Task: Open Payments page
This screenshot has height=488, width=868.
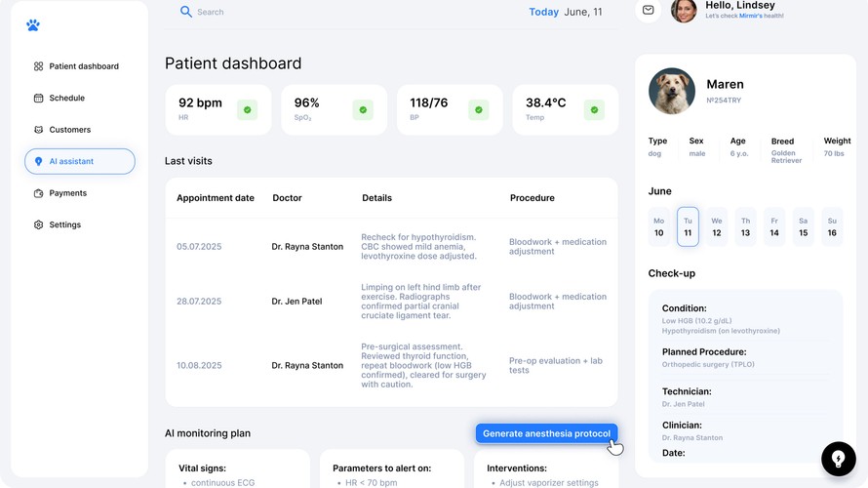Action: pyautogui.click(x=67, y=193)
